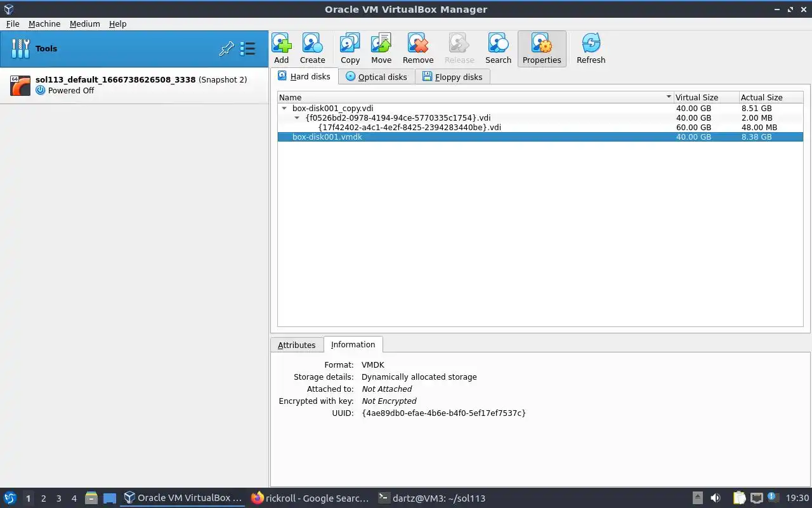Switch to workspace 3 in taskbar
This screenshot has height=508, width=812.
pos(58,498)
